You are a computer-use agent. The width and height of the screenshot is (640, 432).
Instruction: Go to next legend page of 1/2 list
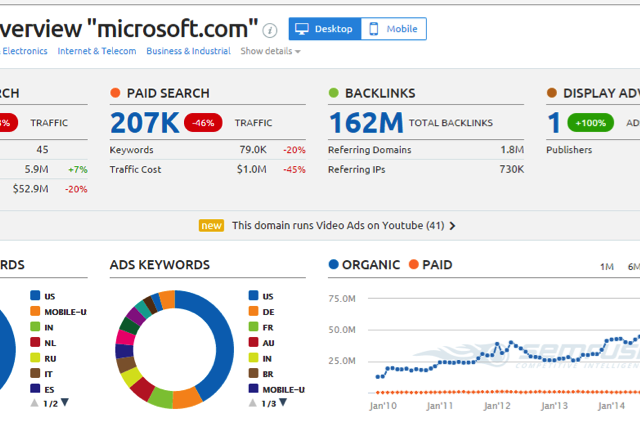[64, 403]
